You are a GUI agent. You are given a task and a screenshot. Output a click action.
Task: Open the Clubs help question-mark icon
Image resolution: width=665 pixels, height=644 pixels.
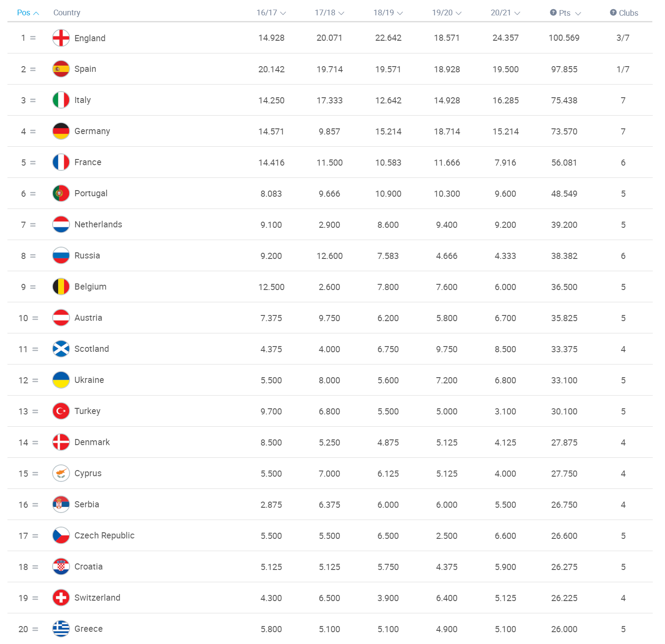613,13
